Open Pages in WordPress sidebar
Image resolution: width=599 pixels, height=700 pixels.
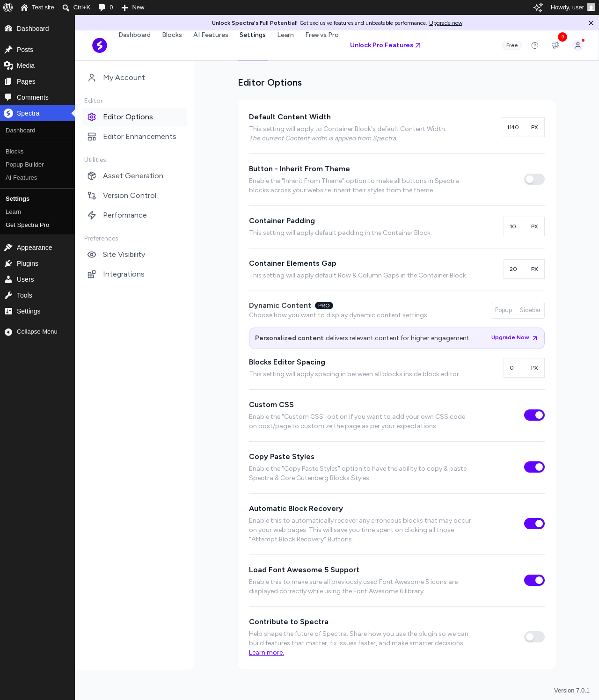[x=37, y=81]
